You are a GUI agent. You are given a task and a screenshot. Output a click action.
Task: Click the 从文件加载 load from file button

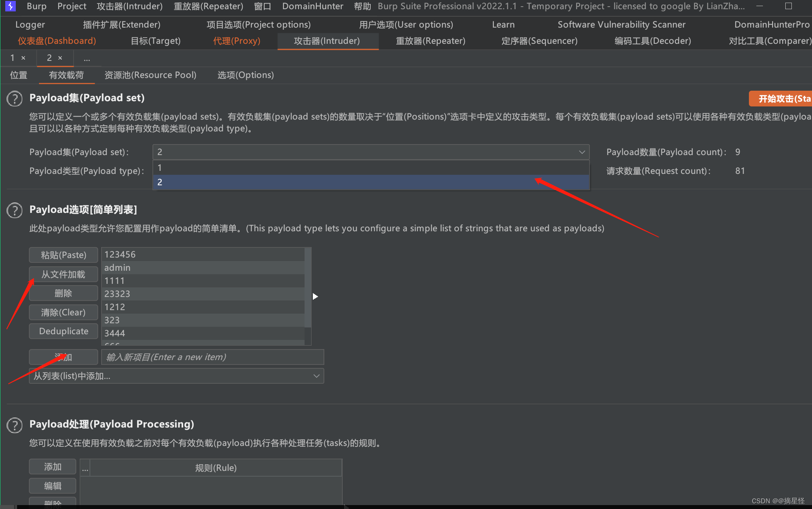[64, 274]
